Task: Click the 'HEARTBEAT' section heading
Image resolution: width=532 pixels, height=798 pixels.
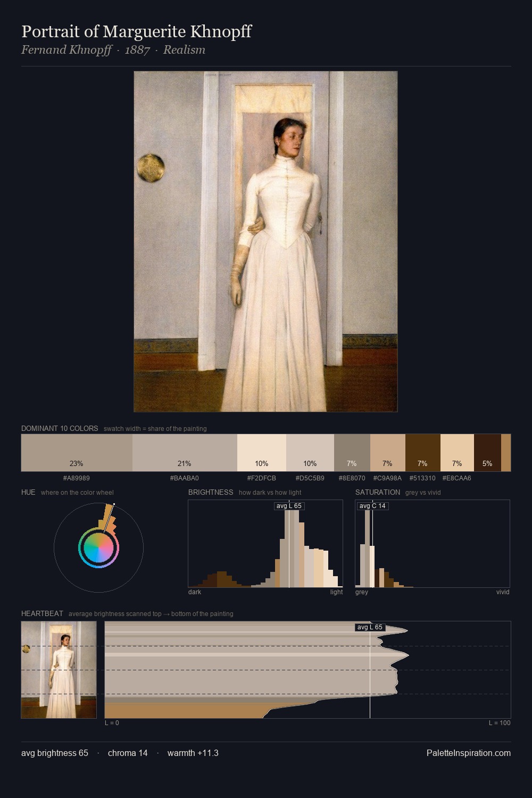Action: point(42,613)
